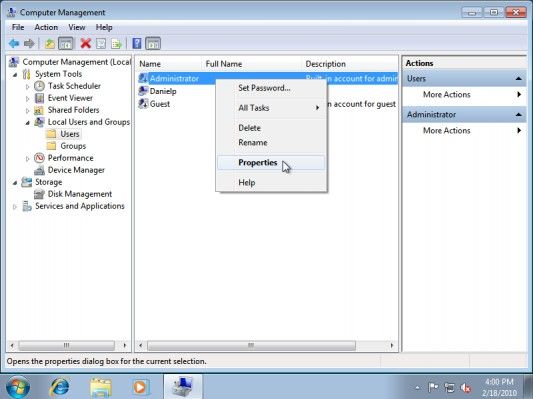The height and width of the screenshot is (399, 533).
Task: Click the Performance icon in tree
Action: pos(39,158)
